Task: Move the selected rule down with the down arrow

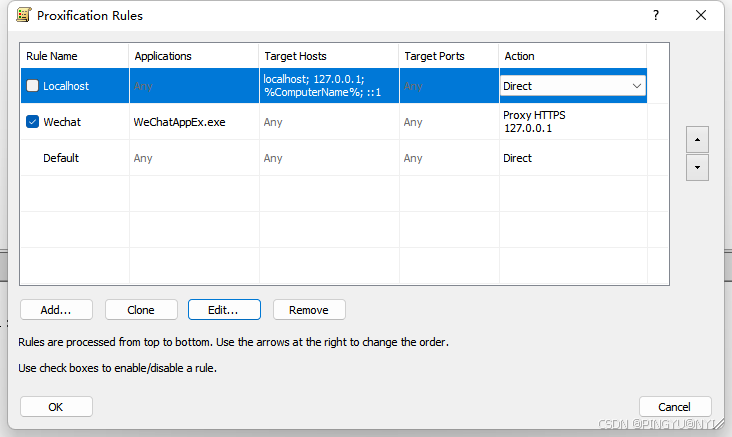Action: [x=697, y=167]
